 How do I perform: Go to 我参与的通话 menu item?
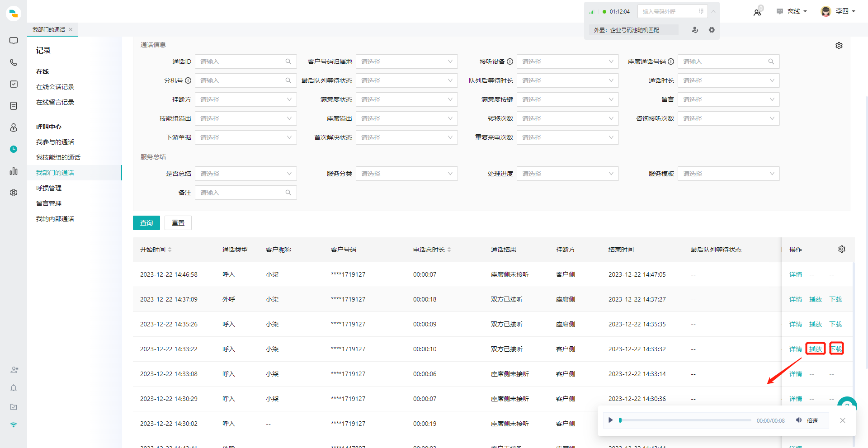pos(55,142)
